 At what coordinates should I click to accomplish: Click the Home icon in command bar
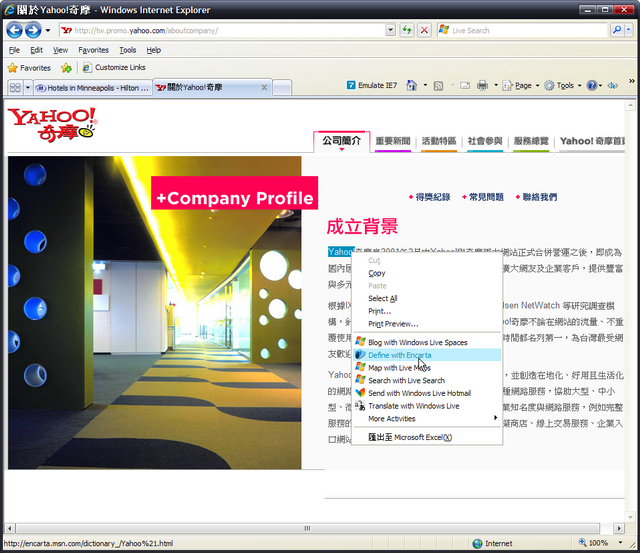click(411, 85)
